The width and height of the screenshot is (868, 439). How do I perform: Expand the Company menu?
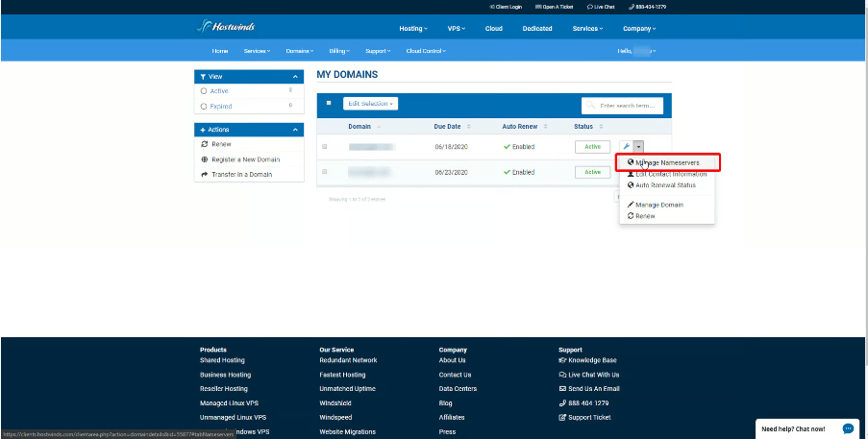pos(639,28)
